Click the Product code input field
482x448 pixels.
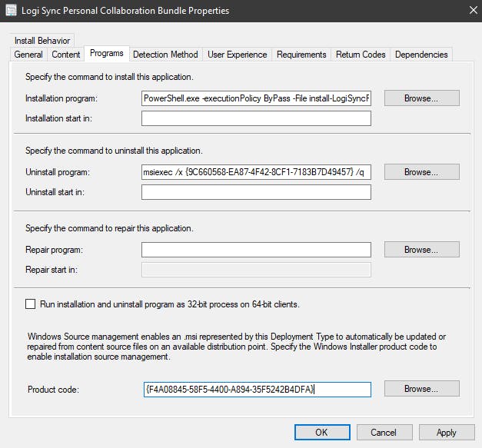[258, 390]
